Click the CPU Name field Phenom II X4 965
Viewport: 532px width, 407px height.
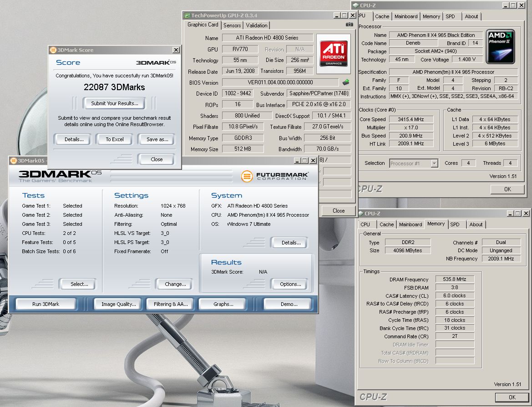click(x=436, y=35)
